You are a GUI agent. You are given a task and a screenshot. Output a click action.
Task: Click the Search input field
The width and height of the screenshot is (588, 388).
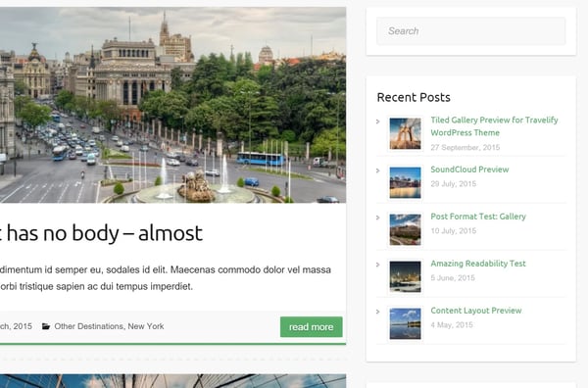coord(471,31)
